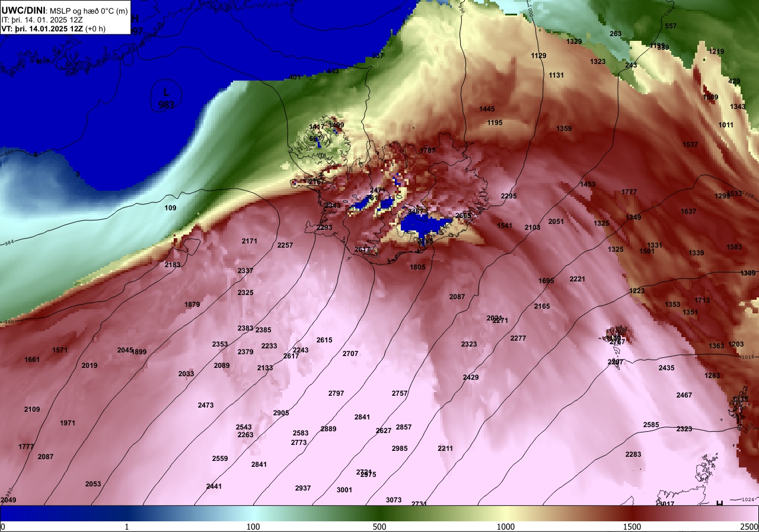Click the 2757 height value
The height and width of the screenshot is (532, 759).
click(x=400, y=393)
